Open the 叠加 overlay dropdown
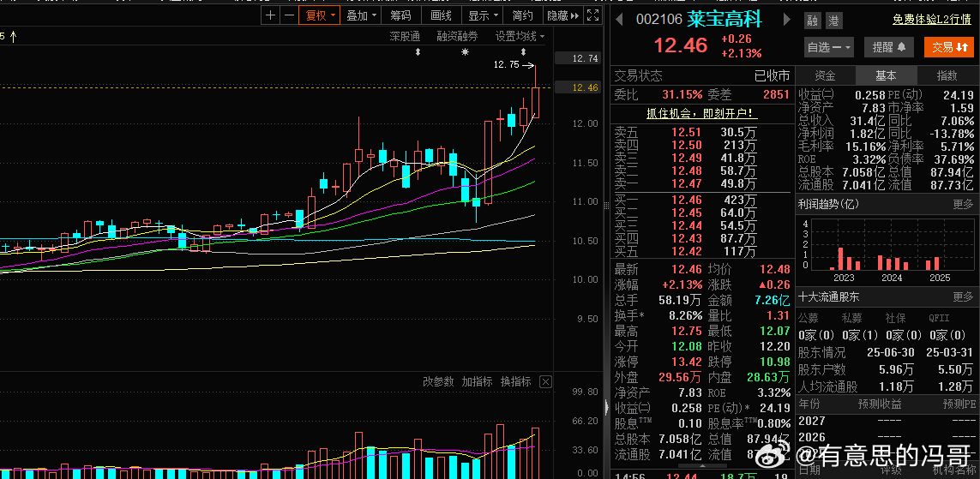 [x=362, y=15]
